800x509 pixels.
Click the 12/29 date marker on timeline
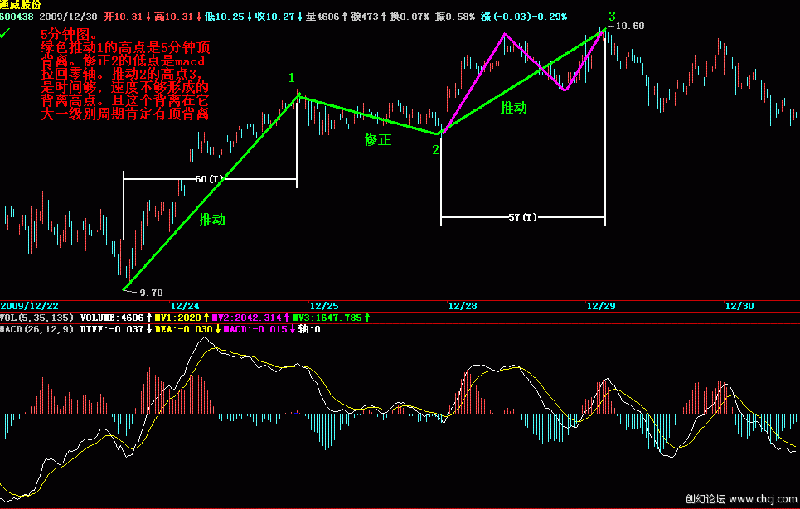click(601, 306)
